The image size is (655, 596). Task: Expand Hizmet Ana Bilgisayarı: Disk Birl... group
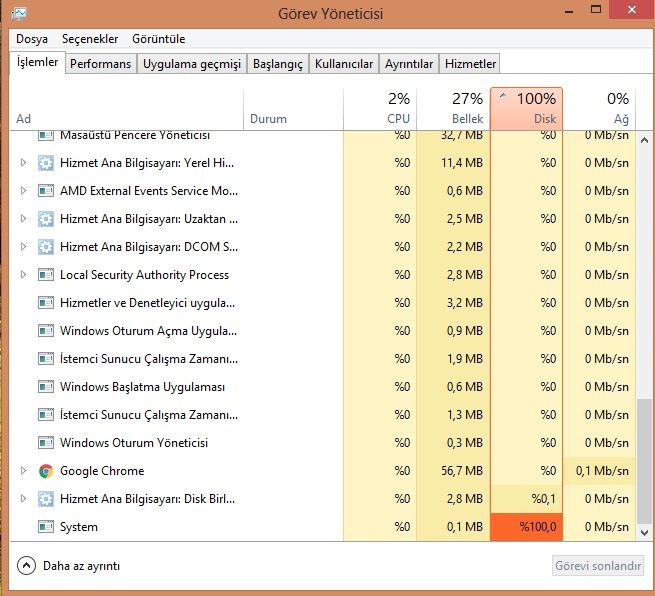pyautogui.click(x=23, y=498)
